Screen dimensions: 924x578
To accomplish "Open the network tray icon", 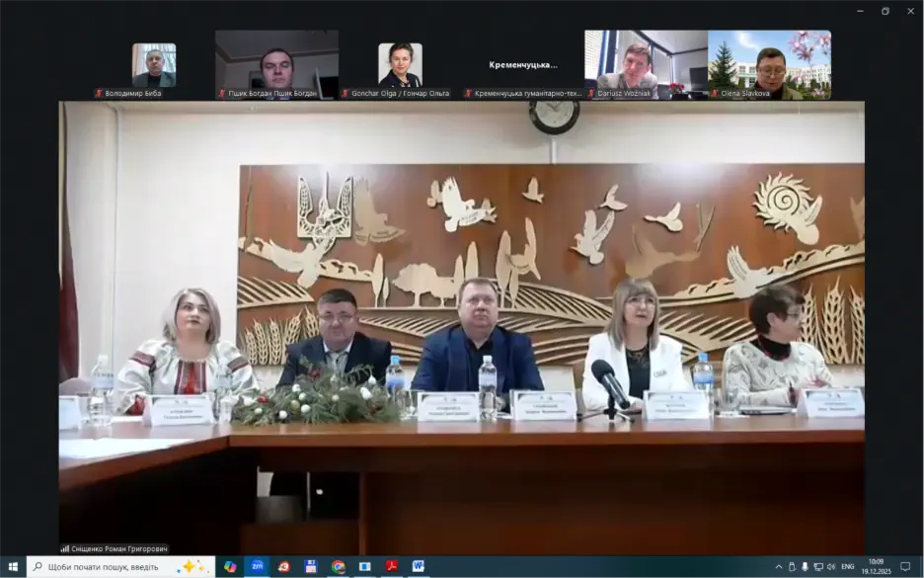I will tap(817, 567).
